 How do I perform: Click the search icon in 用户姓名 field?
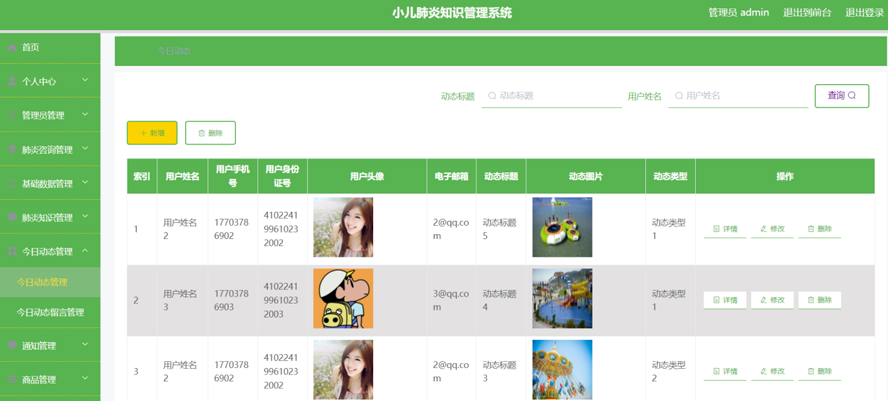[679, 96]
